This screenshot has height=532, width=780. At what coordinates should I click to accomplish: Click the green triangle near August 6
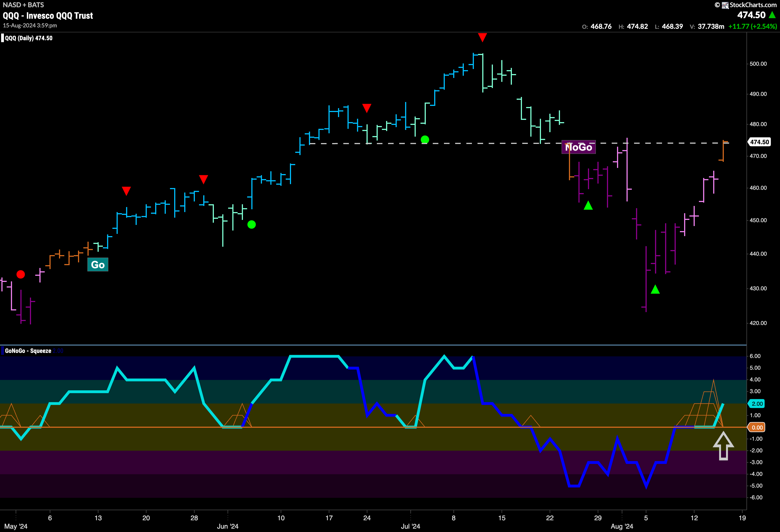point(655,289)
